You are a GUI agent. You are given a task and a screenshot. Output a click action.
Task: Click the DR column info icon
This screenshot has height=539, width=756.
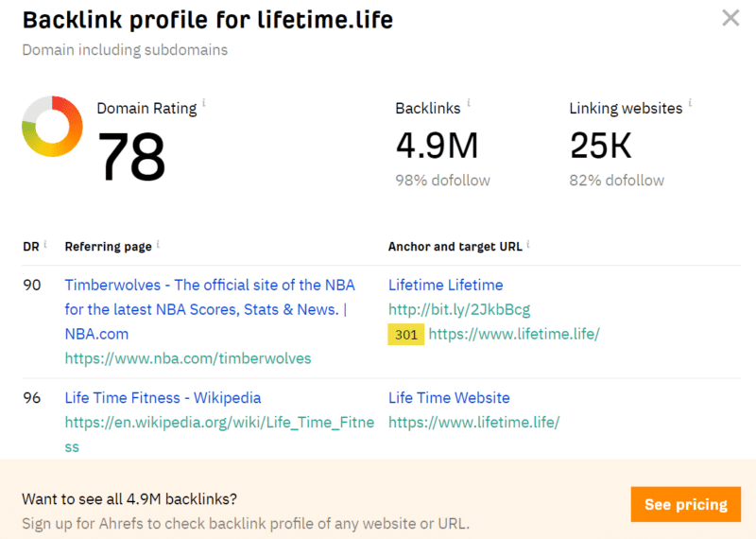pyautogui.click(x=45, y=244)
